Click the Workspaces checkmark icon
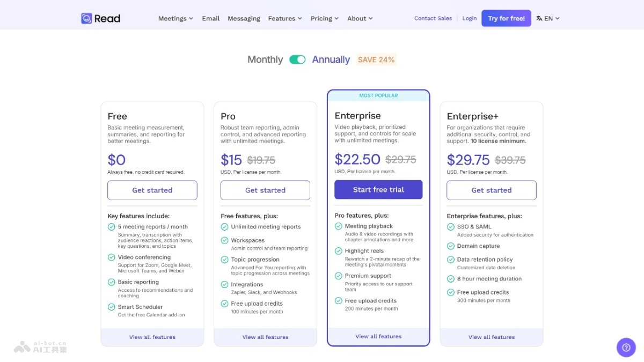The width and height of the screenshot is (644, 362). tap(225, 240)
